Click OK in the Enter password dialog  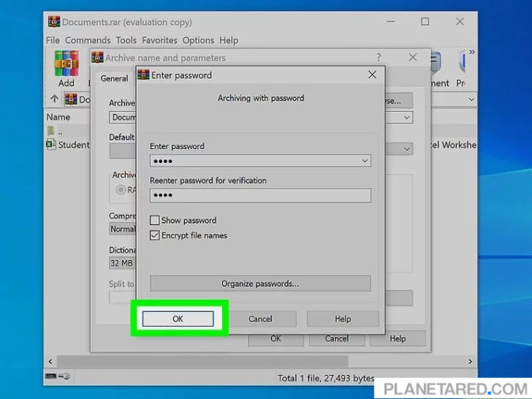click(178, 319)
